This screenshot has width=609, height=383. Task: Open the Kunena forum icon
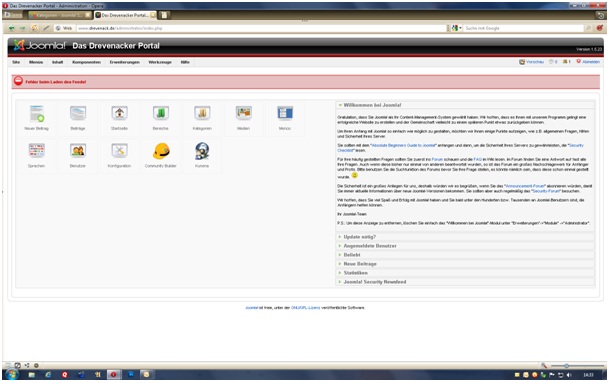pyautogui.click(x=202, y=155)
